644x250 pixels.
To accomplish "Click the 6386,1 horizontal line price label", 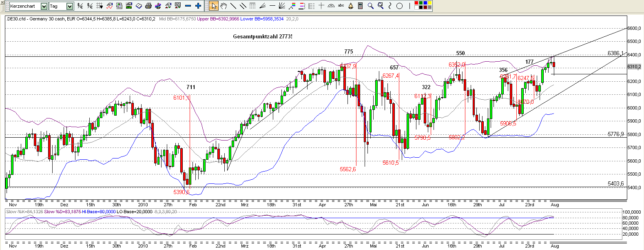I will point(615,53).
